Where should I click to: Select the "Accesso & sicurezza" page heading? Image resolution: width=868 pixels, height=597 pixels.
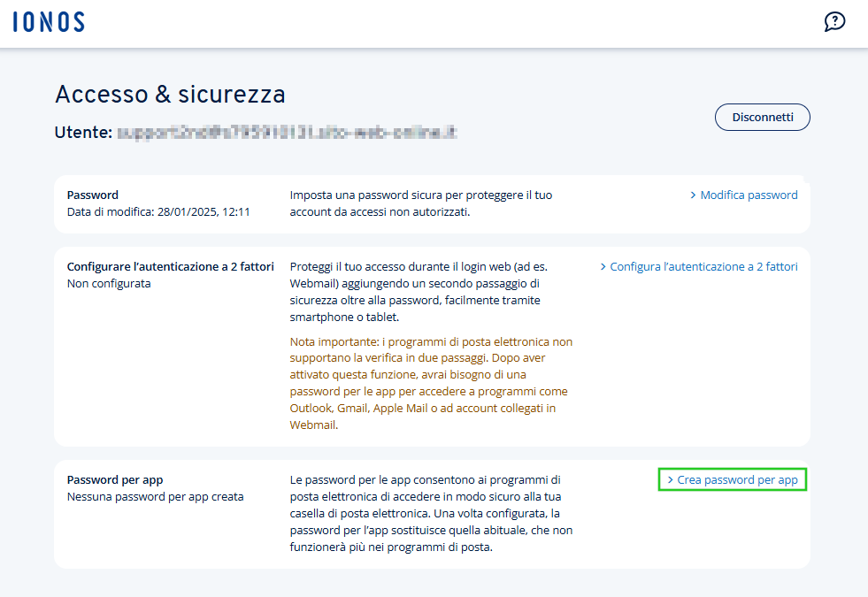click(x=170, y=94)
